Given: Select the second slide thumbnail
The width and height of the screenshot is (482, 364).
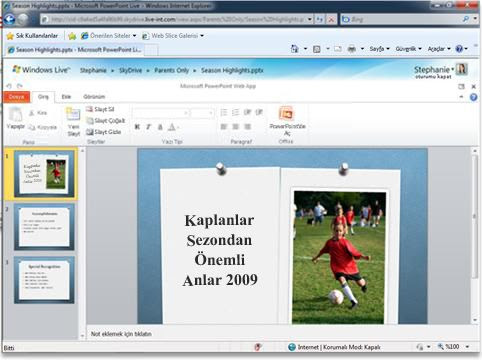Looking at the screenshot, I should 44,227.
